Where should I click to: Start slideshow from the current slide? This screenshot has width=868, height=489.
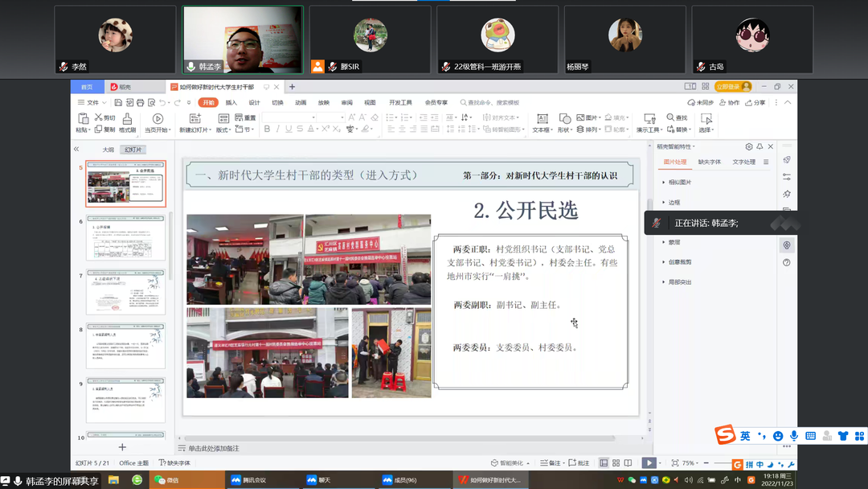[158, 119]
